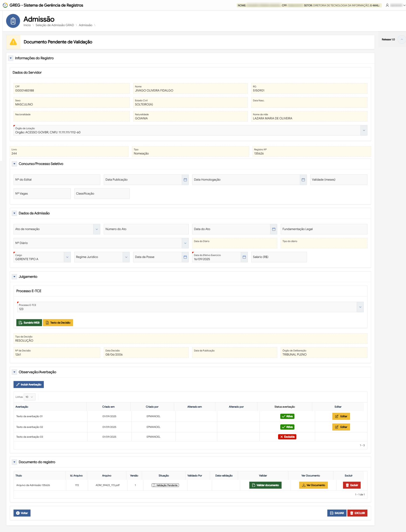The height and width of the screenshot is (532, 406).
Task: Open the Data do Efetivo Exercício calendar
Action: pos(244,257)
